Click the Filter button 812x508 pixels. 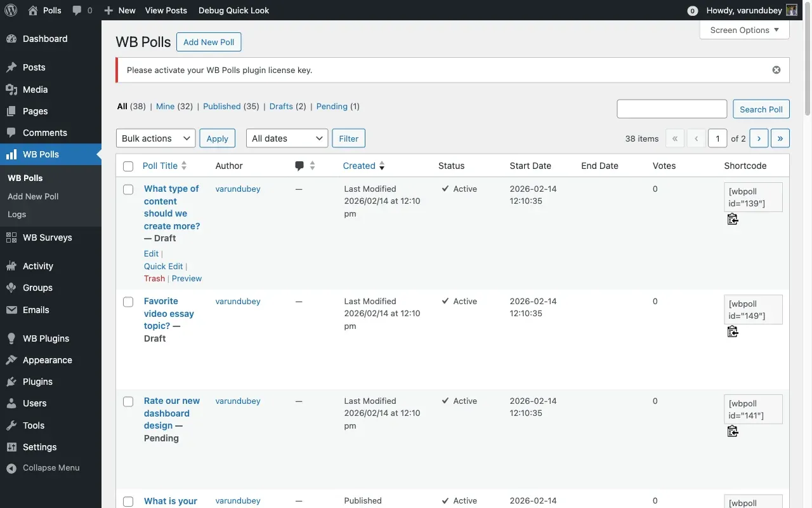349,138
